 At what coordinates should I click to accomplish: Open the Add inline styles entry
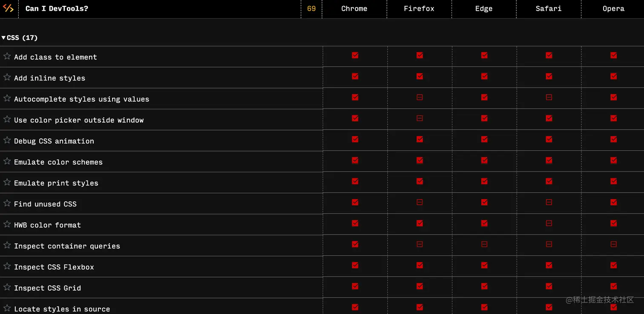point(49,78)
